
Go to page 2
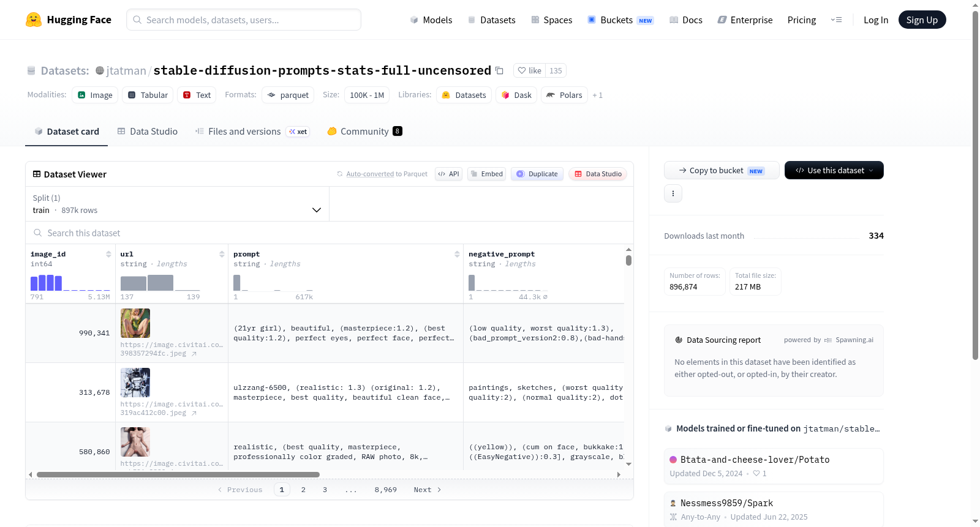303,490
